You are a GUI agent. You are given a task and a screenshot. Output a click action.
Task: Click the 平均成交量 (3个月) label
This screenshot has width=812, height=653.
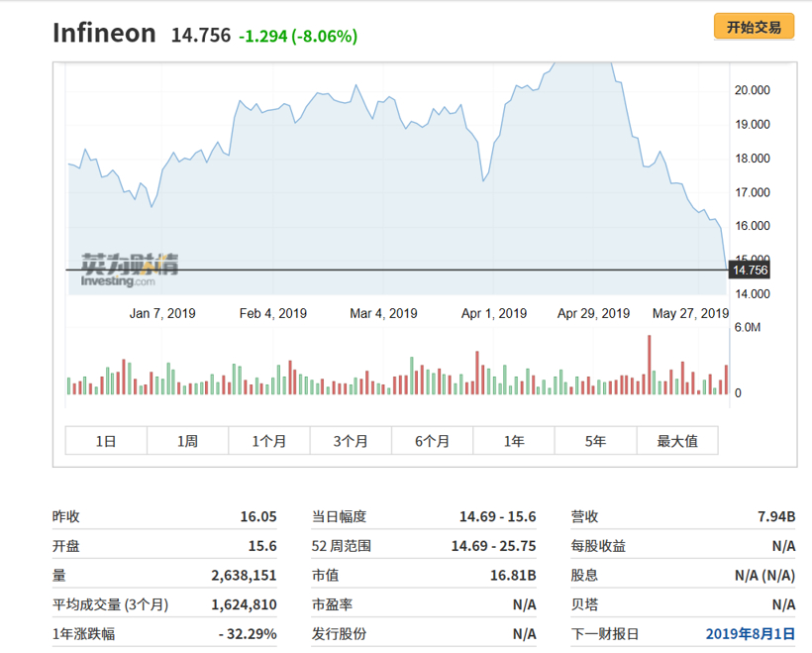[110, 604]
